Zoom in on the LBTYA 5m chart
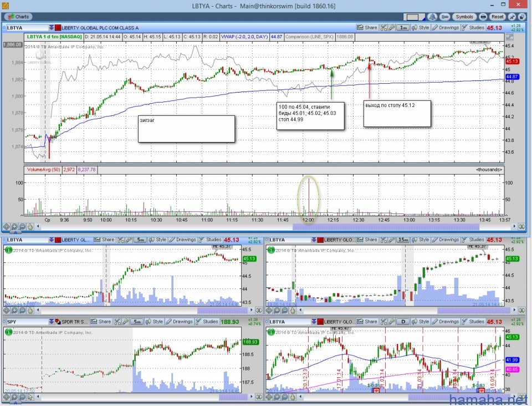This screenshot has width=532, height=406. [x=14, y=310]
